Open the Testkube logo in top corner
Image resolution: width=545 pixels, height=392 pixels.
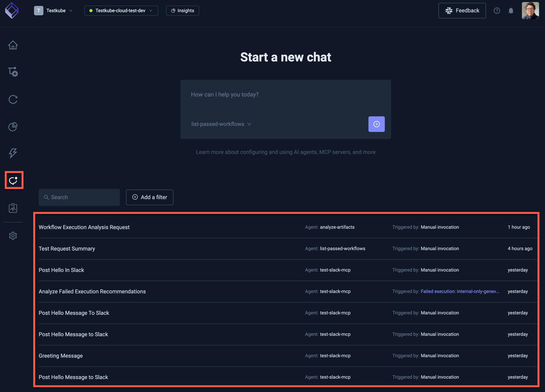tap(12, 11)
